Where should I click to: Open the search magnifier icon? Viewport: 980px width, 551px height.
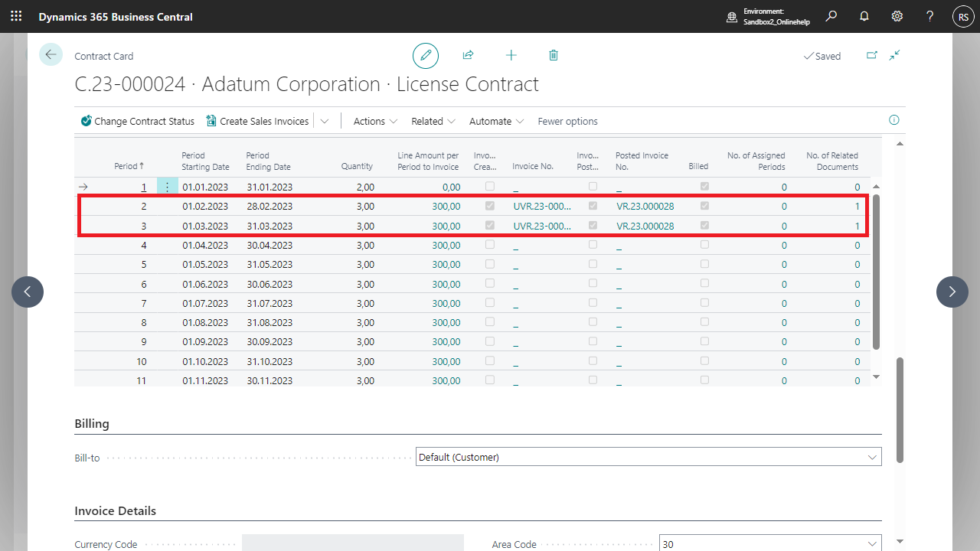point(831,16)
